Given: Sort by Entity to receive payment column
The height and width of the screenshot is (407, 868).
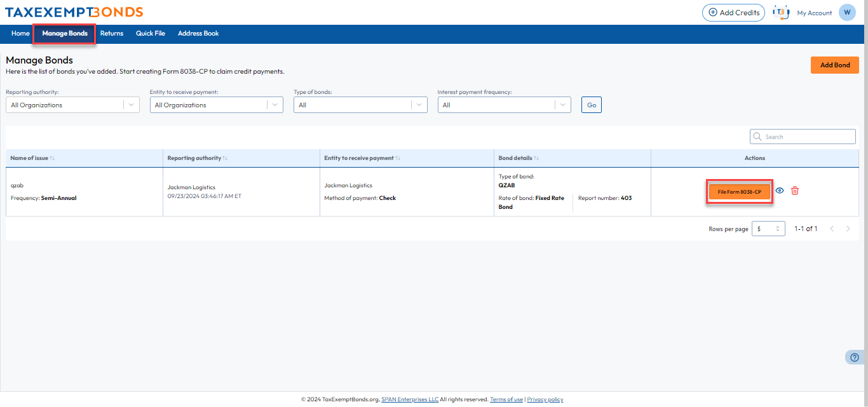Looking at the screenshot, I should pos(398,158).
